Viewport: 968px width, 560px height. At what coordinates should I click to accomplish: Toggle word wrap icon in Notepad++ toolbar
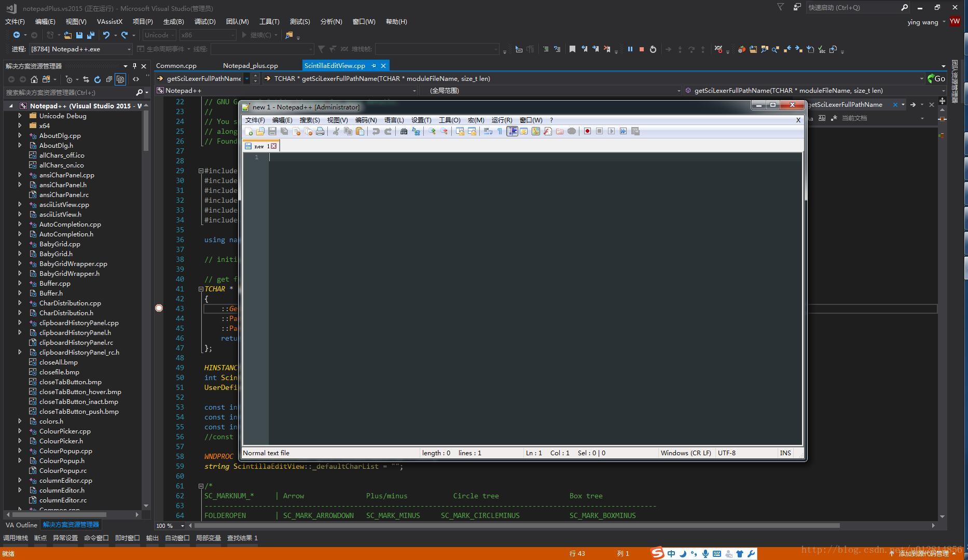[x=488, y=131]
